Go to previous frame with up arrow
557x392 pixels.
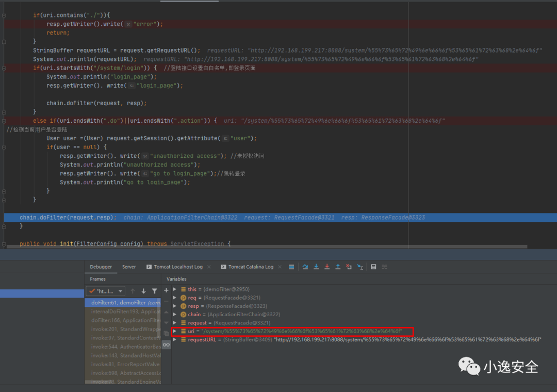133,291
